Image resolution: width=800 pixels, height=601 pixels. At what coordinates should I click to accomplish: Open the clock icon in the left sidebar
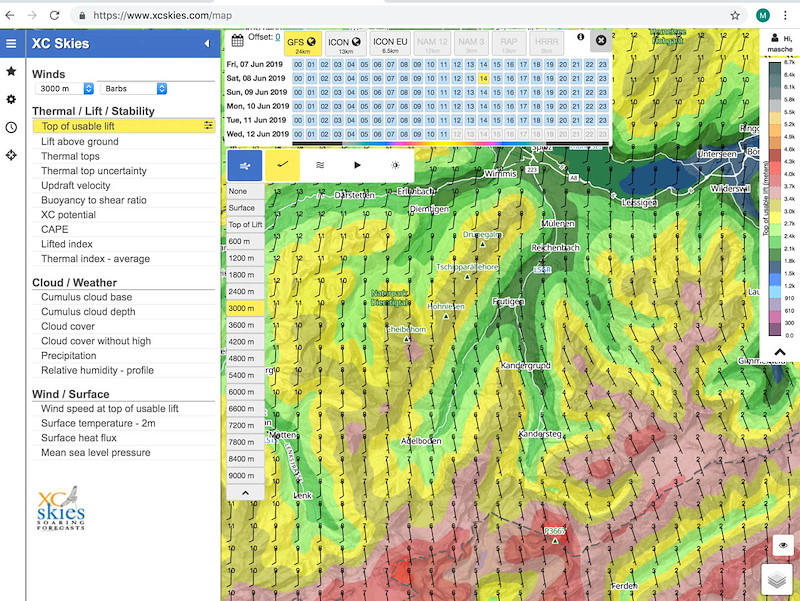click(11, 128)
